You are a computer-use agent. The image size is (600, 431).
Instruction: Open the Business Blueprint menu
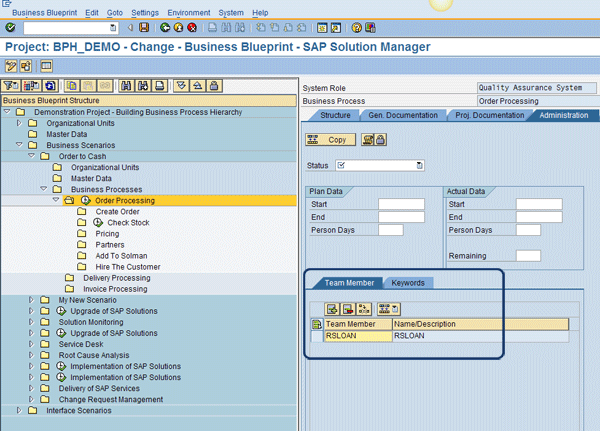coord(44,13)
